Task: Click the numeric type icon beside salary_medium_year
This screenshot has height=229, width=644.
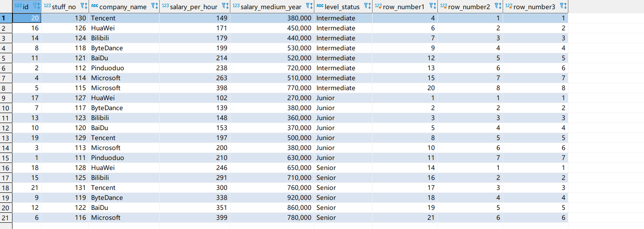Action: [x=236, y=6]
